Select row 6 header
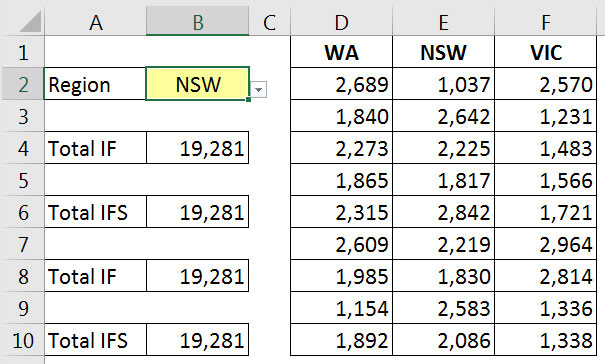This screenshot has height=364, width=605. pyautogui.click(x=22, y=212)
